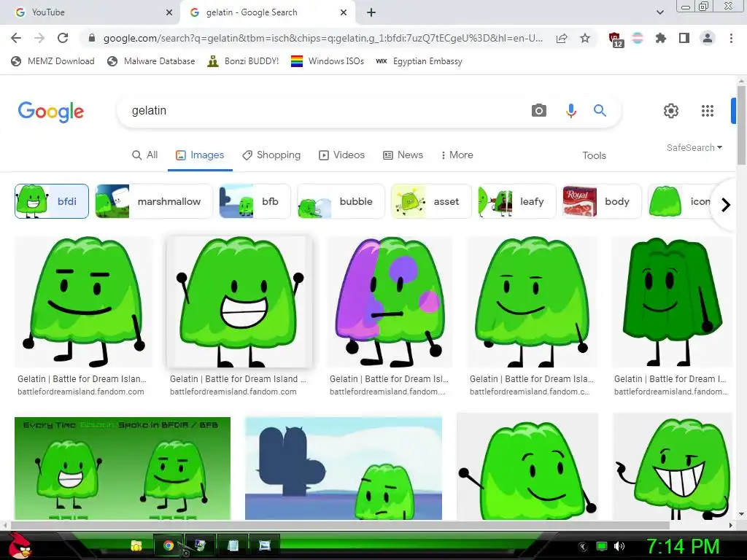Screen dimensions: 747x560
Task: Toggle the Chrome side panel
Action: [684, 38]
